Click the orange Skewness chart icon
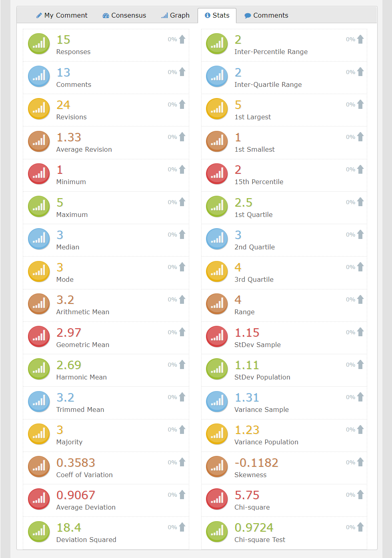 (217, 467)
